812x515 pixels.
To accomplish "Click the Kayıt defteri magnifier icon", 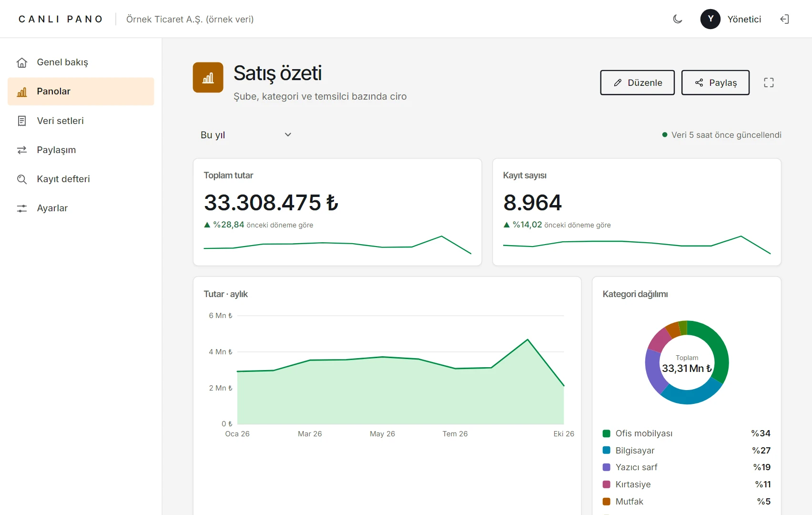I will [22, 179].
